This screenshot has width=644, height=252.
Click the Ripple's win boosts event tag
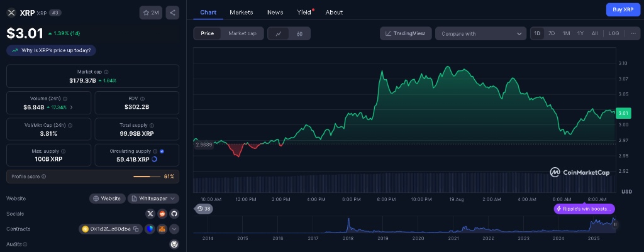[x=584, y=209]
